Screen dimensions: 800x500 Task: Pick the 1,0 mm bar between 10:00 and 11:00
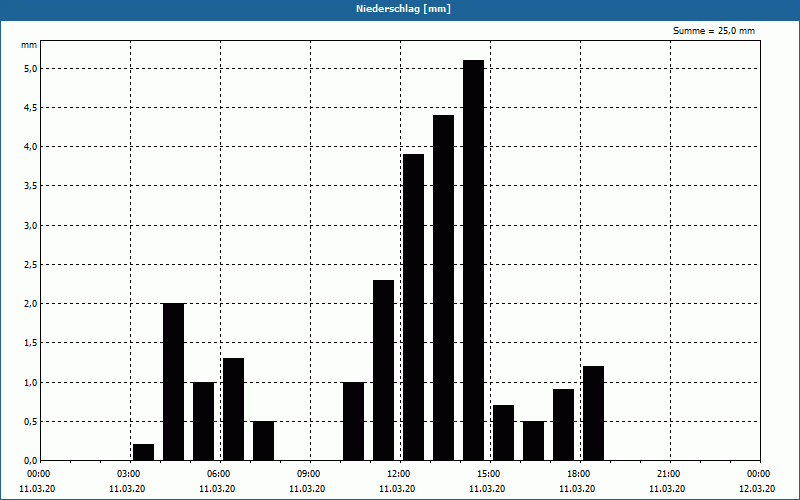click(354, 421)
